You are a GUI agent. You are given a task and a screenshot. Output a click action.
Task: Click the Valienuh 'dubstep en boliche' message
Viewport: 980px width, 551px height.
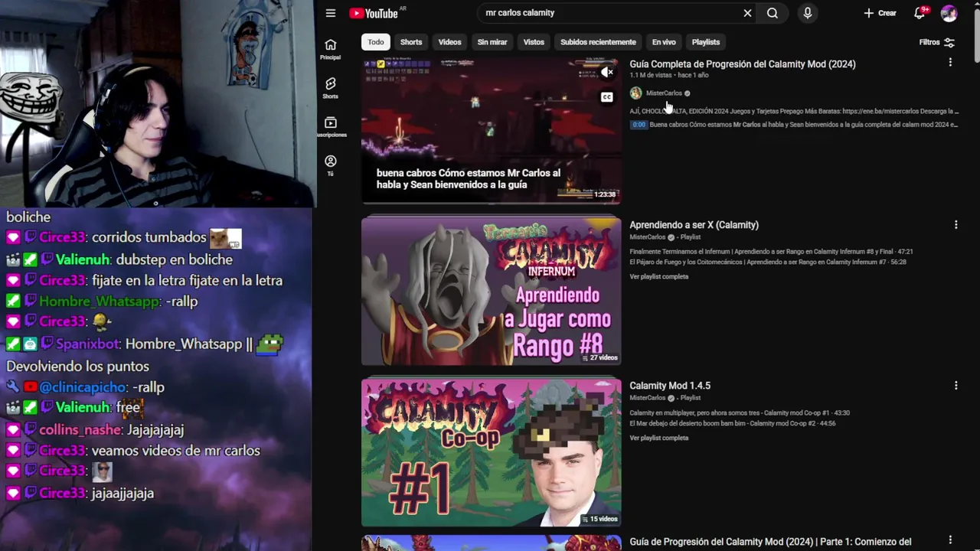click(174, 259)
